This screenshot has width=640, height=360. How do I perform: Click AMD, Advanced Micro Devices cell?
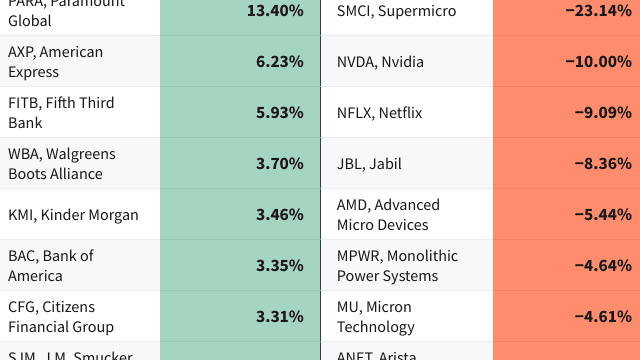(x=407, y=214)
